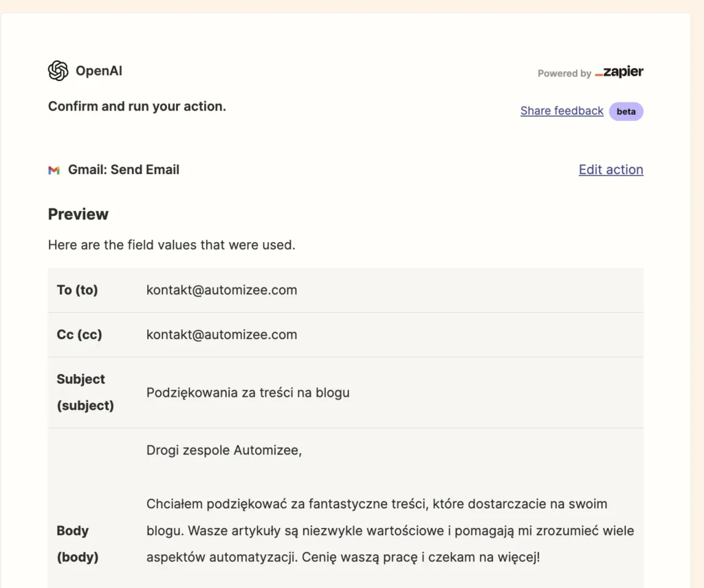The image size is (704, 588).
Task: Click the 'Cc (cc)' field label
Action: pyautogui.click(x=79, y=335)
